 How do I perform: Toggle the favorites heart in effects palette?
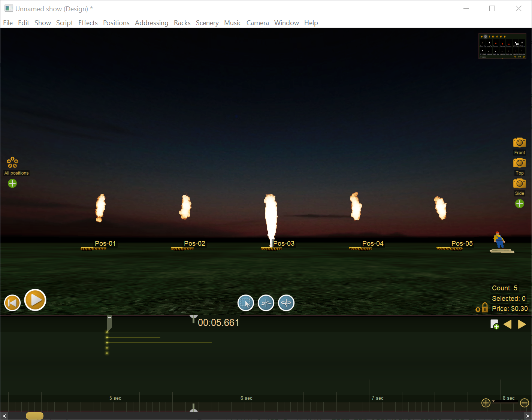[481, 36]
